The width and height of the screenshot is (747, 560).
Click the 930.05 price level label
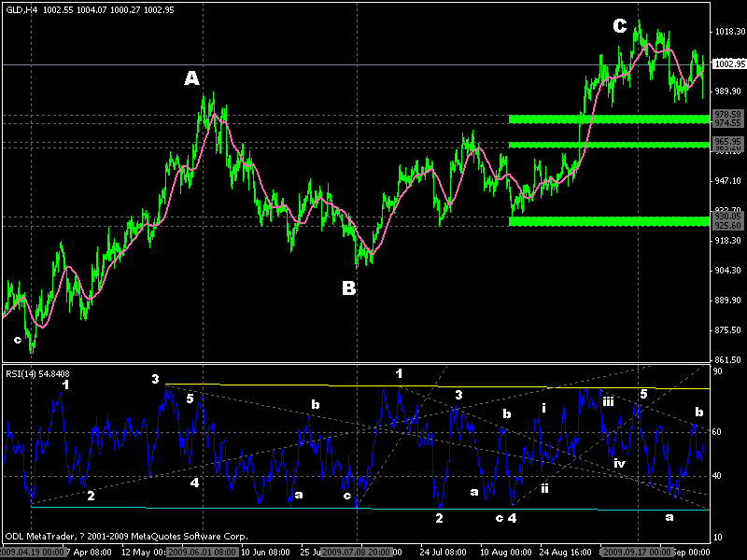point(728,217)
